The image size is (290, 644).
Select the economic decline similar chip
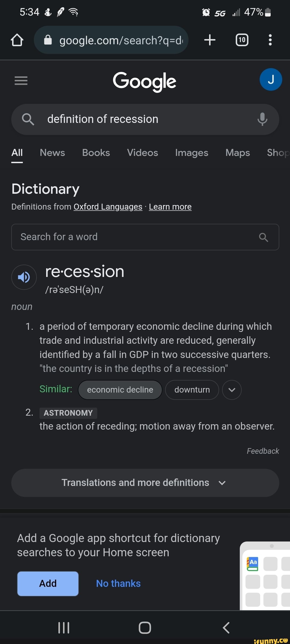point(120,390)
